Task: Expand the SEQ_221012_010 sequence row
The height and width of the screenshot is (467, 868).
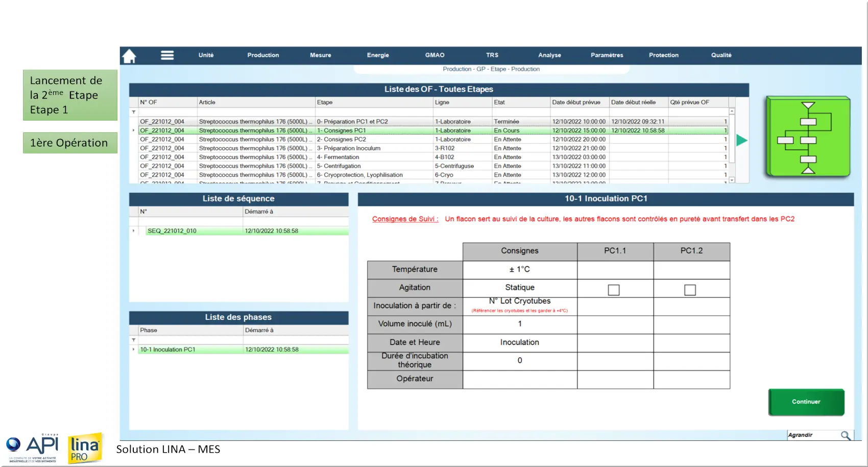Action: pos(134,231)
